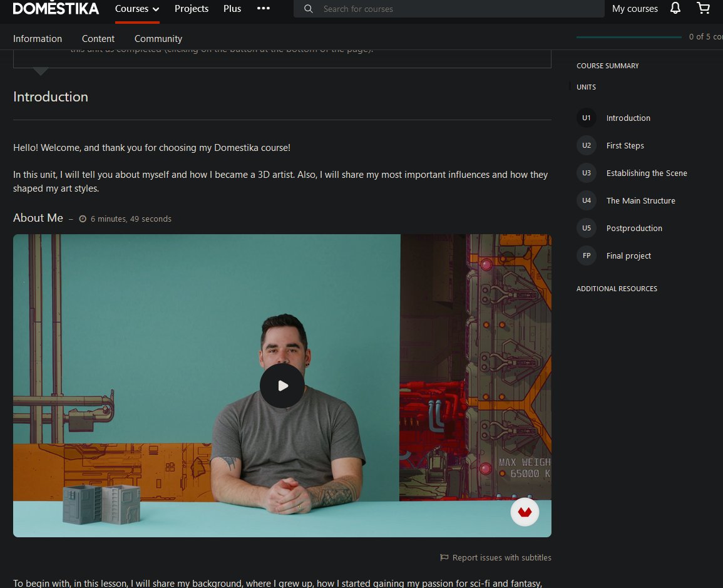
Task: Open My courses
Action: pyautogui.click(x=635, y=9)
